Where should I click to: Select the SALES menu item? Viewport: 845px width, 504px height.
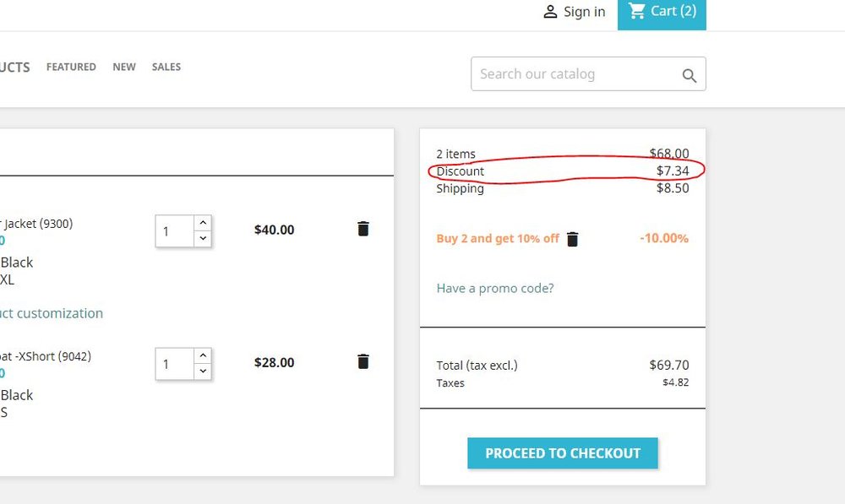click(166, 67)
